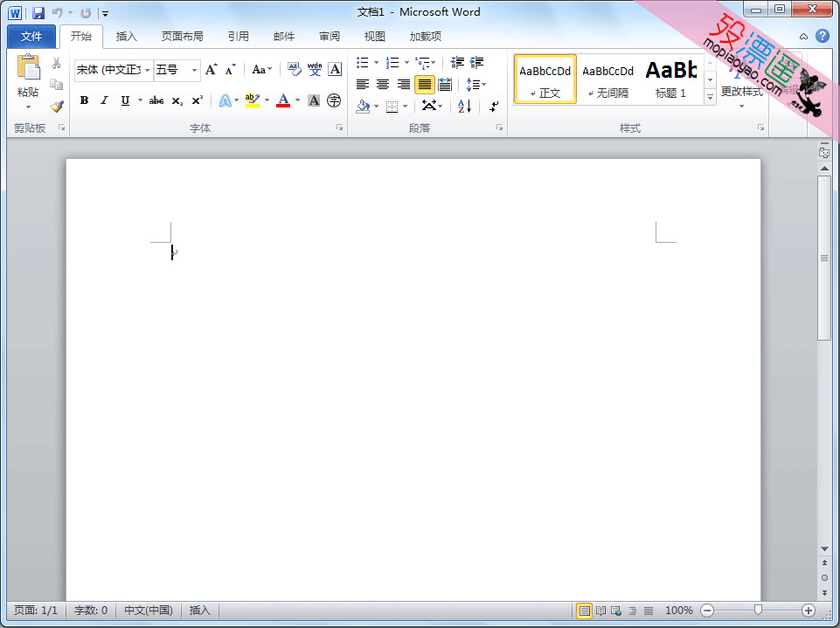Apply the 无间隔 (No Spacing) style

coord(608,79)
